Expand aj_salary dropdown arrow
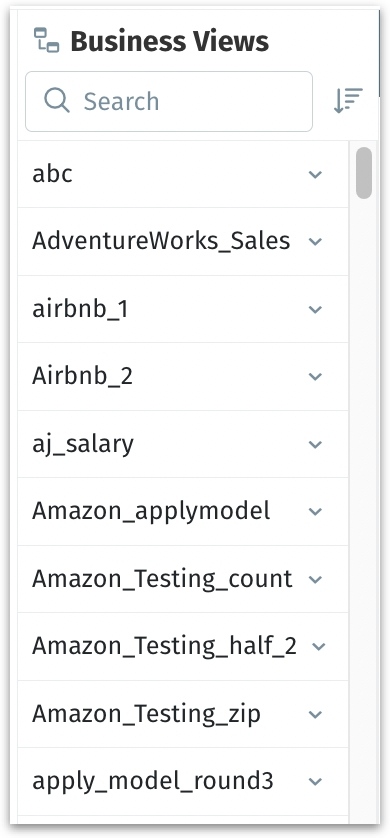 [x=316, y=444]
